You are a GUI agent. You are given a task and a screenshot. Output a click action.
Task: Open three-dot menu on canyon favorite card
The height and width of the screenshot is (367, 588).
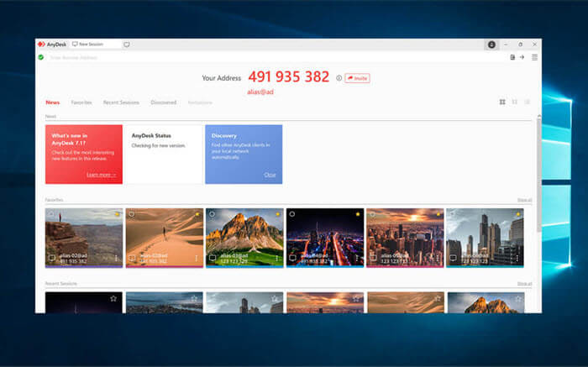[x=116, y=259]
